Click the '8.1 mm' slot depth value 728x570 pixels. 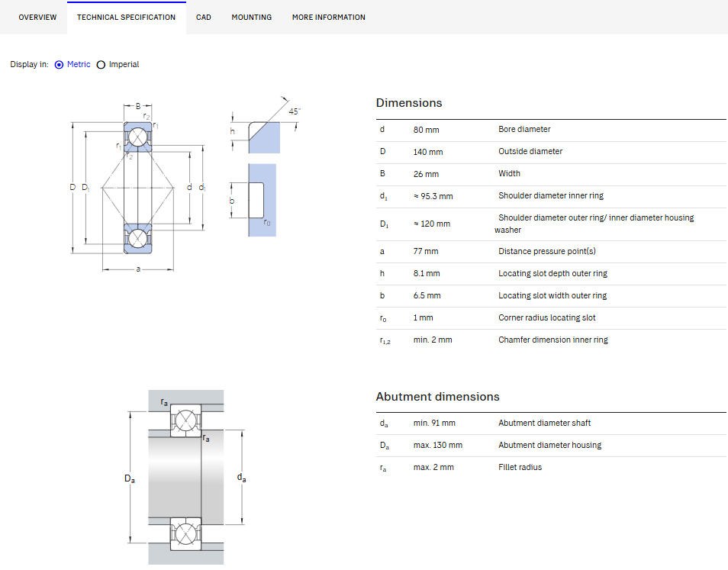coord(427,273)
